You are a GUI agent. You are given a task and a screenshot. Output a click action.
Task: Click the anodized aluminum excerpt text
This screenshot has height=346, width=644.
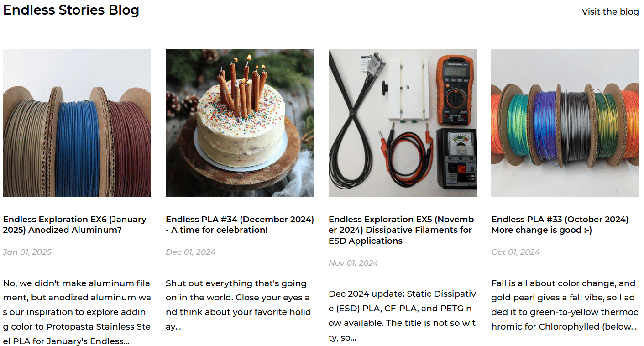[x=77, y=312]
